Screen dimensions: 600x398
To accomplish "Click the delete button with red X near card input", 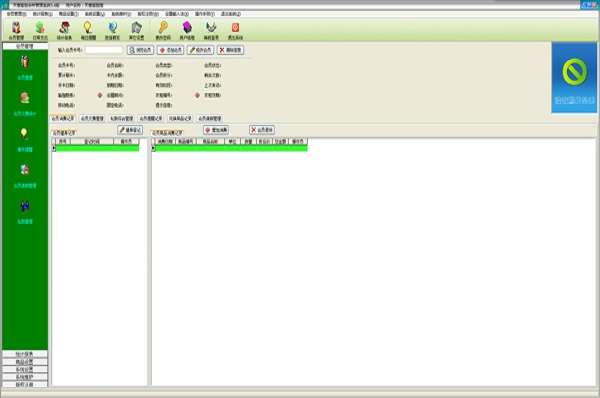I will click(230, 50).
